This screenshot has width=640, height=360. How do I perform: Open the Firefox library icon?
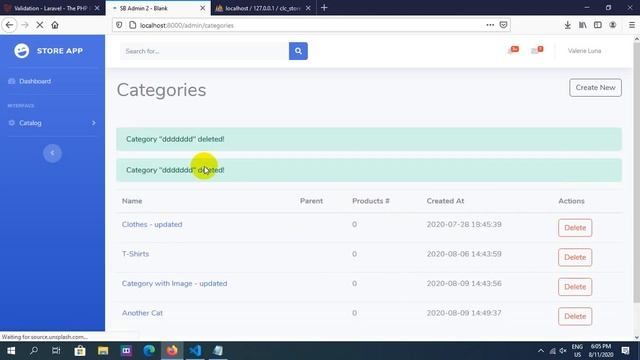582,25
